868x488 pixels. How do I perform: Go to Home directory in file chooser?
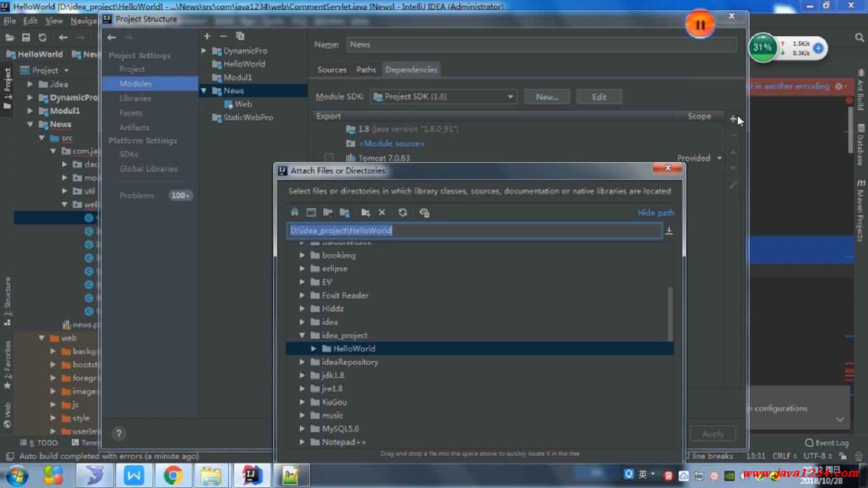click(294, 212)
